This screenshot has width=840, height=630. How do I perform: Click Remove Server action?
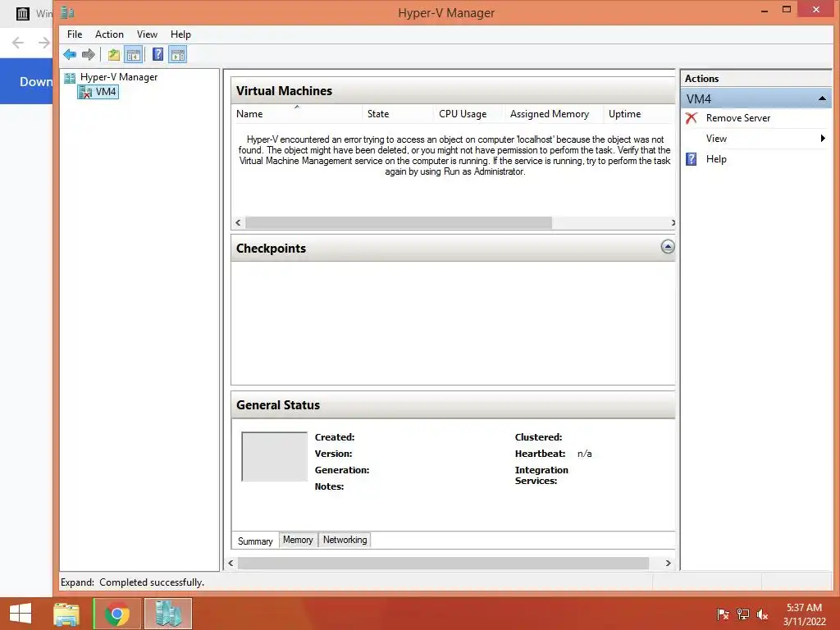point(737,118)
